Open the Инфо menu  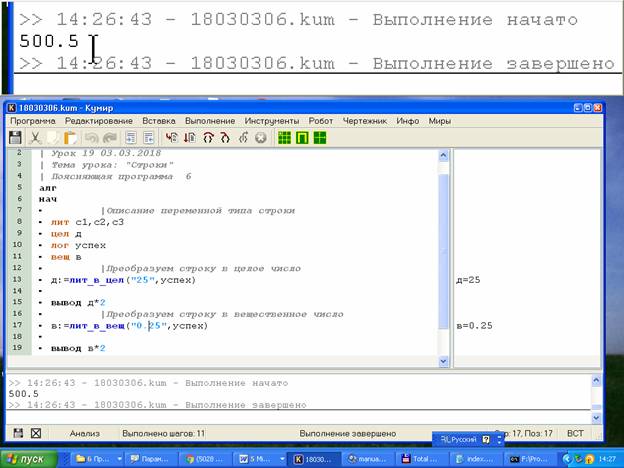408,121
